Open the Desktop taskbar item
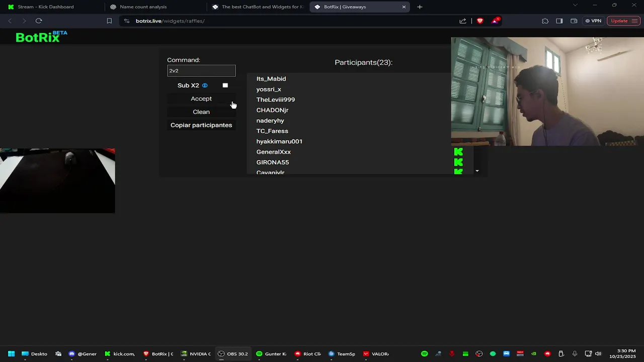The width and height of the screenshot is (644, 362). [x=35, y=354]
